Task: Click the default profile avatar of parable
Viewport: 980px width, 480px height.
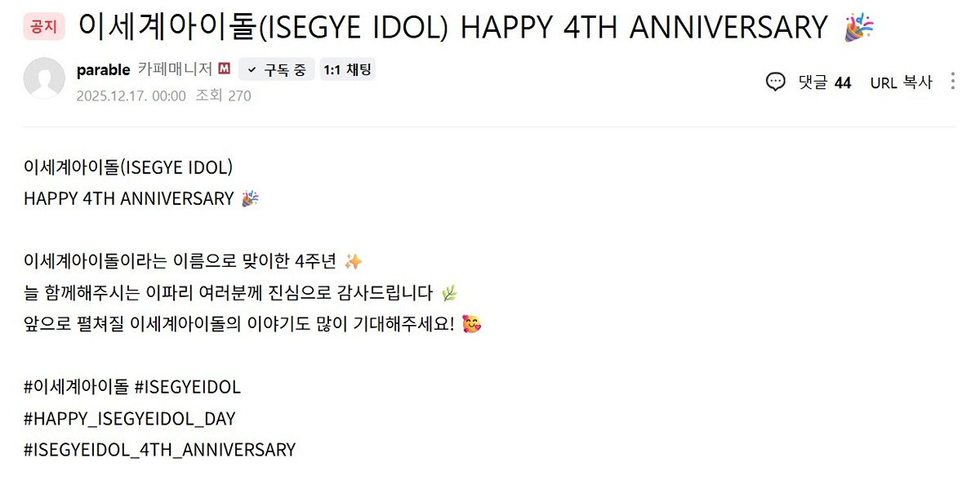Action: click(x=44, y=79)
